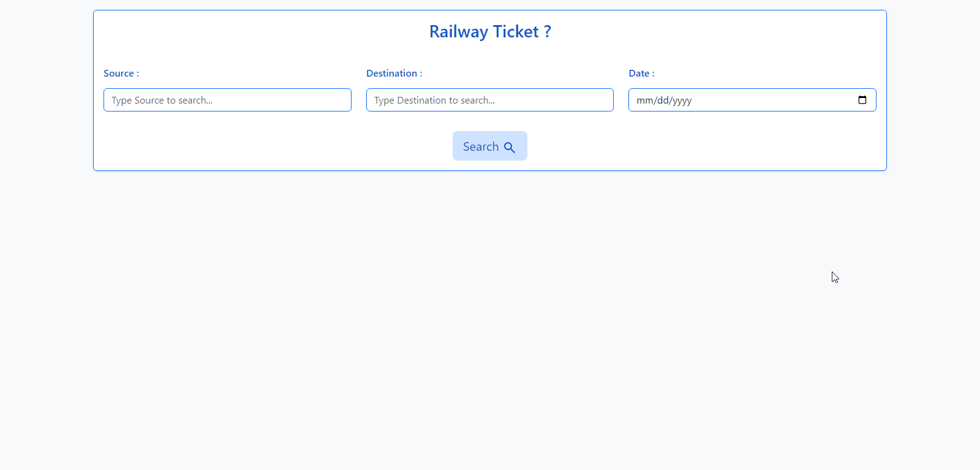
Task: Select the calendar icon inside the Date field
Action: [862, 99]
